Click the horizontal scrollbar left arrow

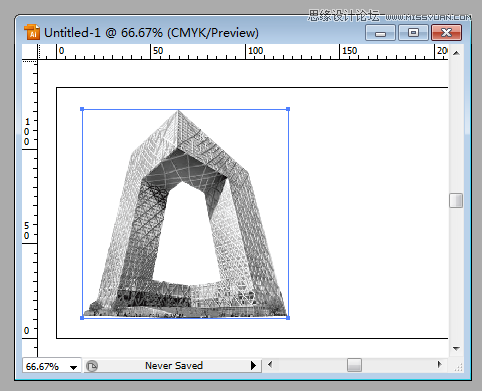pyautogui.click(x=270, y=364)
